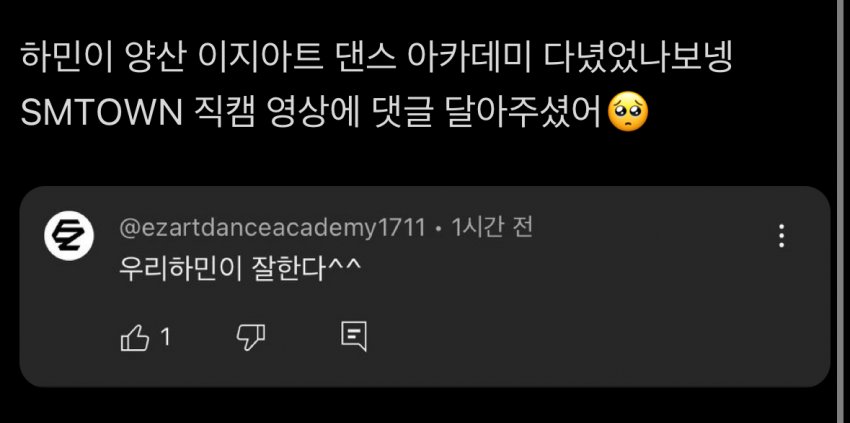The width and height of the screenshot is (850, 423).
Task: Click the pleading face emoji
Action: 628,112
